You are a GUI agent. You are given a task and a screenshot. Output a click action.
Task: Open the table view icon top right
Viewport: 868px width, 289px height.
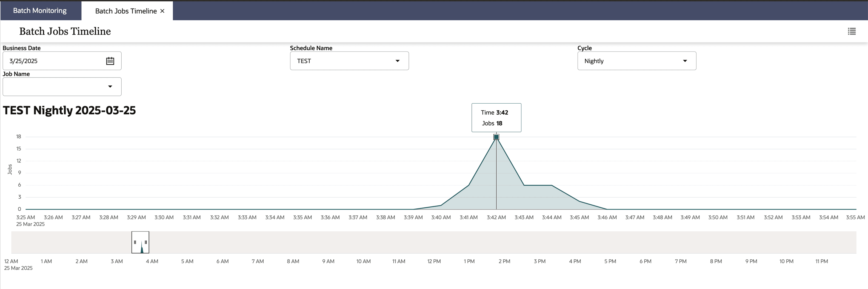tap(852, 31)
